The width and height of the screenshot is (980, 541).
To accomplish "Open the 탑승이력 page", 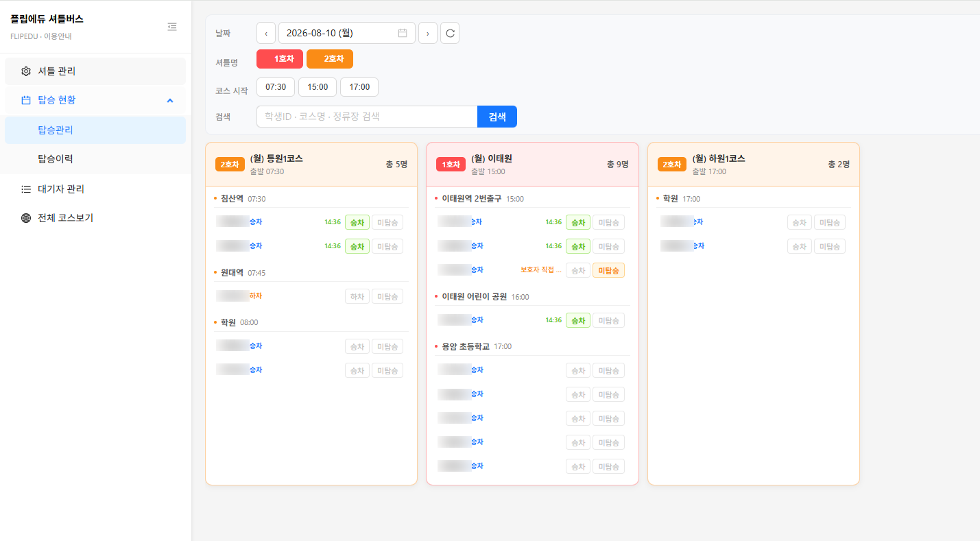I will 95,159.
